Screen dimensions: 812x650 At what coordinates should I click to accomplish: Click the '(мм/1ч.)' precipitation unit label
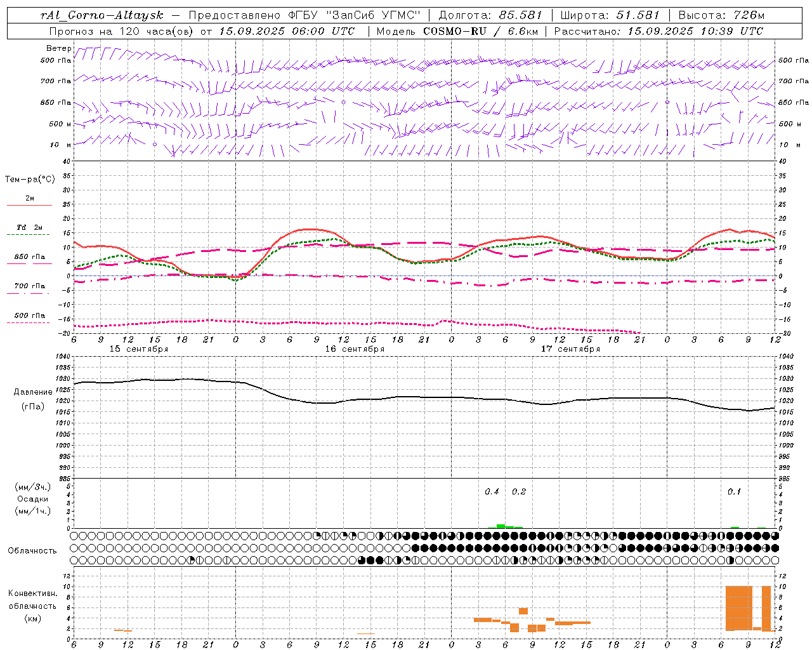click(33, 511)
